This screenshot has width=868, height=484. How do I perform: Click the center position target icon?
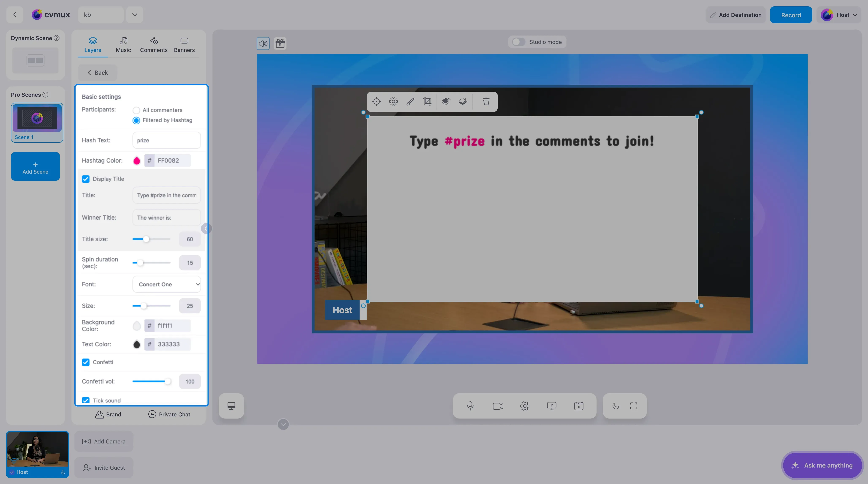pos(376,101)
